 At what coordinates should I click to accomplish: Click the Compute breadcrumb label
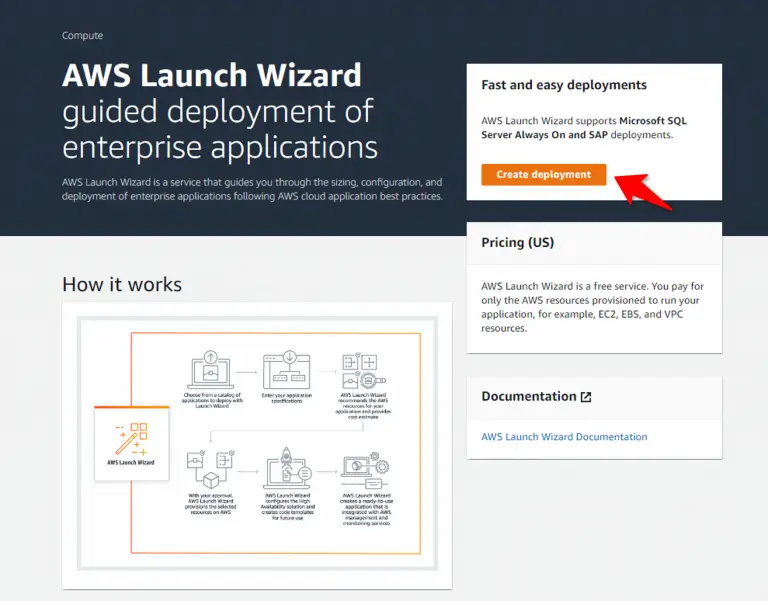click(x=82, y=35)
